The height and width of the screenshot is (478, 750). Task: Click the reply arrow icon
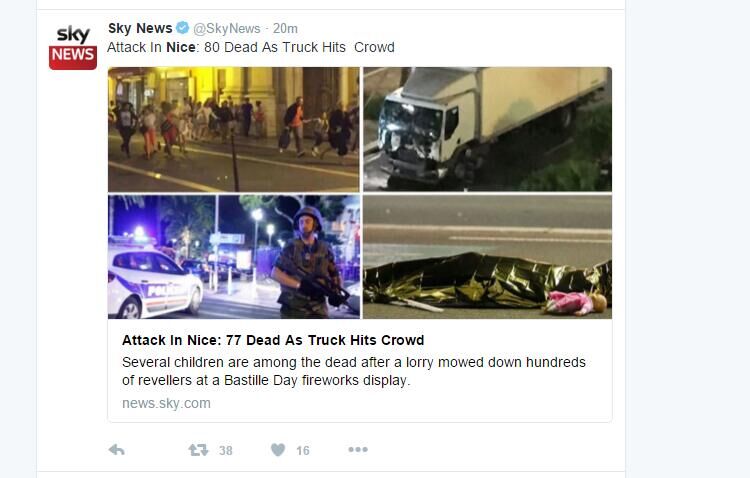click(116, 450)
